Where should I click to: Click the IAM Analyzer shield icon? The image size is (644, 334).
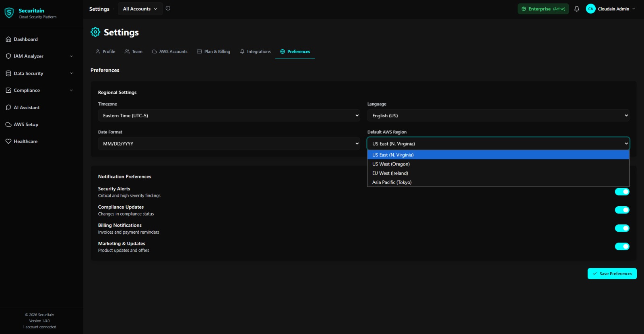8,56
